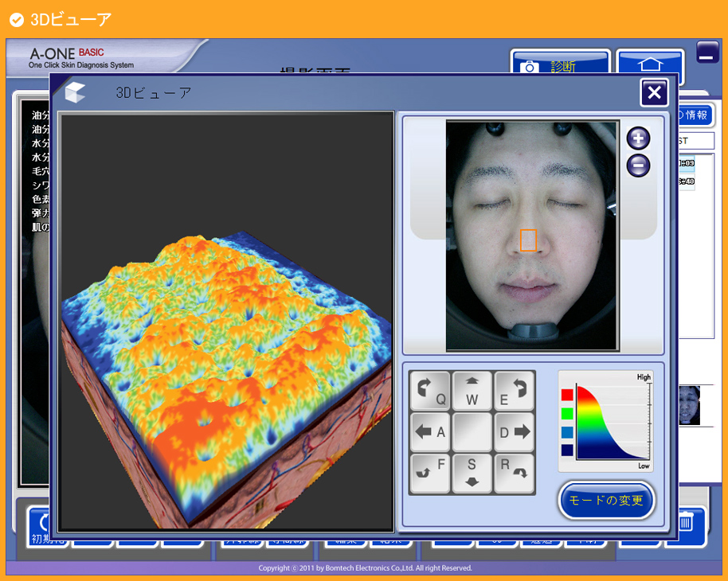Image resolution: width=728 pixels, height=581 pixels.
Task: Open 診断 camera button in main window
Action: (561, 64)
